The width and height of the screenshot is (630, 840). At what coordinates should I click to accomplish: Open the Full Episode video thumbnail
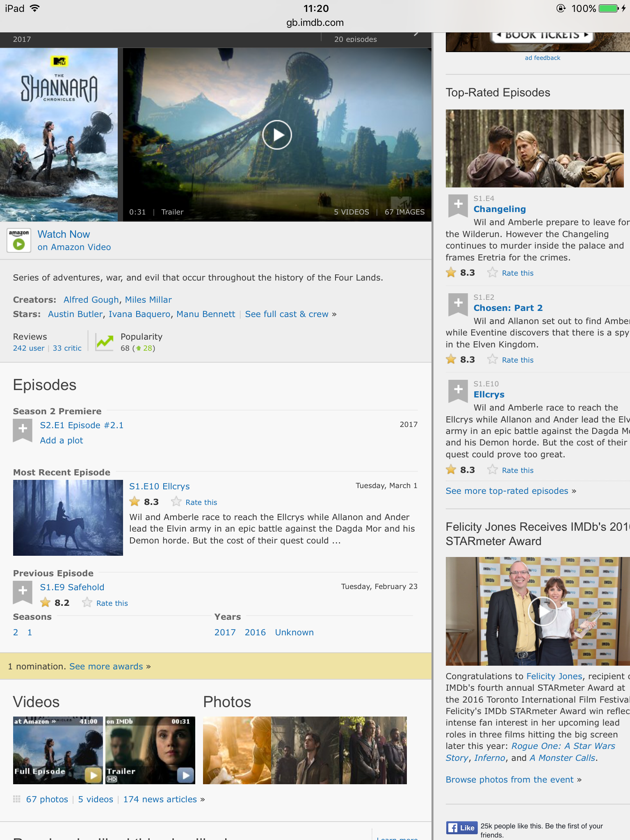point(58,750)
